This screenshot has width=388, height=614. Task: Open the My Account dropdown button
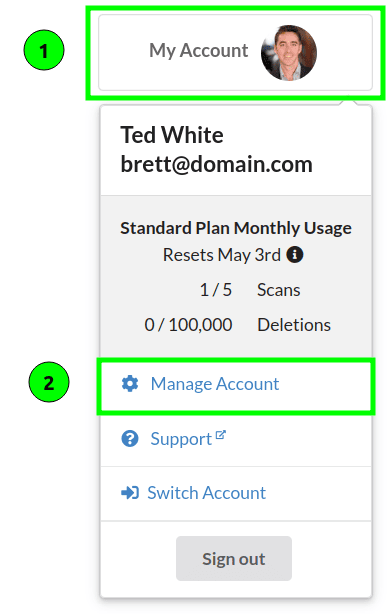click(235, 52)
